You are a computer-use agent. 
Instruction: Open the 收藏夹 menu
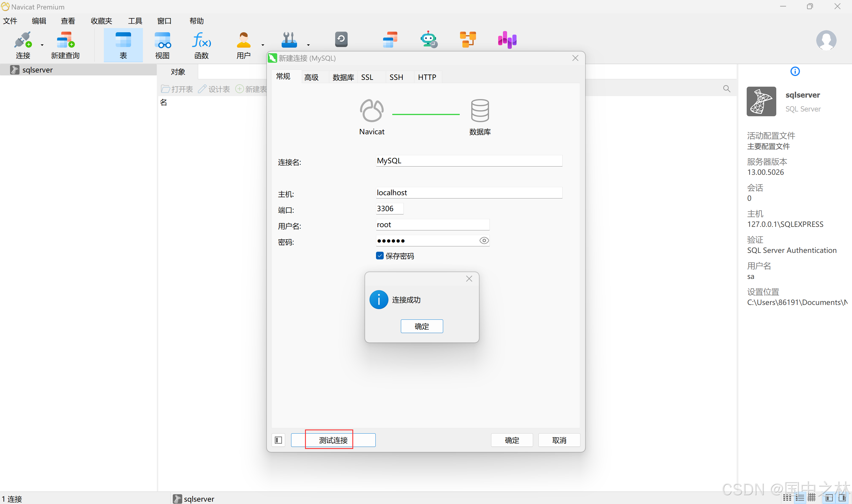pos(101,21)
